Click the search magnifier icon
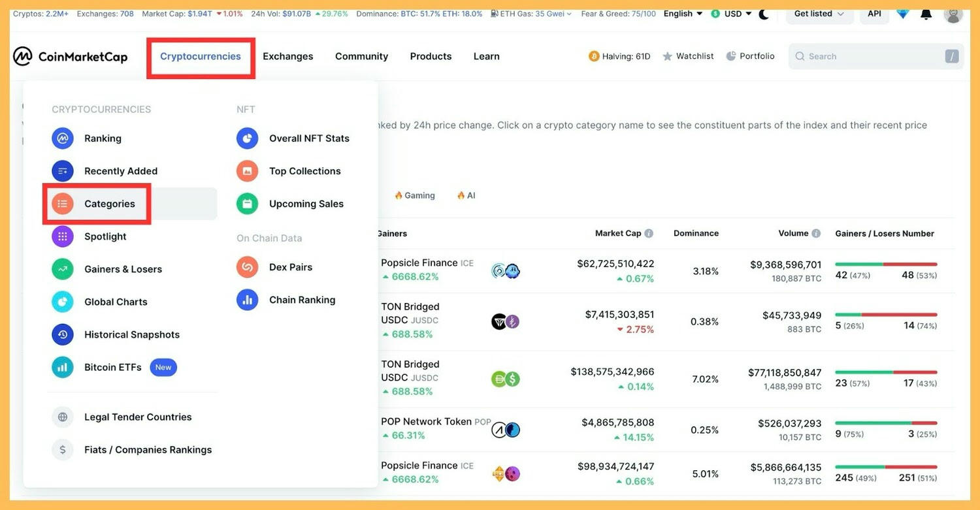 tap(800, 57)
